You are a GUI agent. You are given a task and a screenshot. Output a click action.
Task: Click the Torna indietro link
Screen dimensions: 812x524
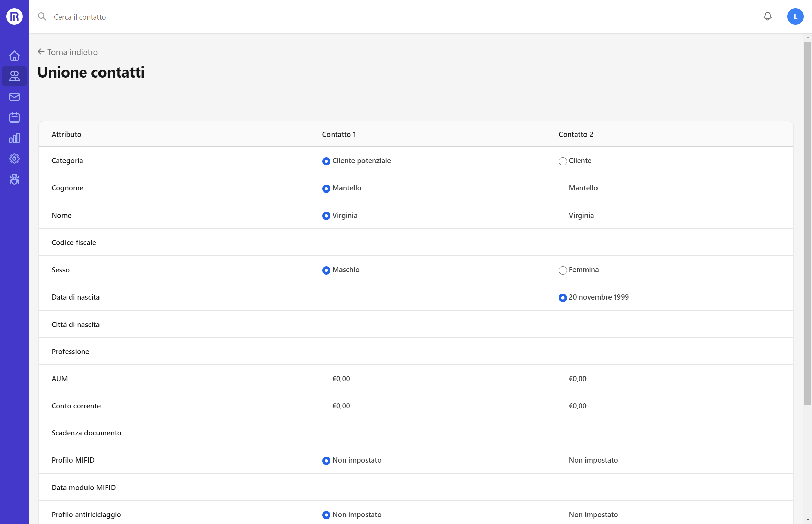[x=68, y=52]
